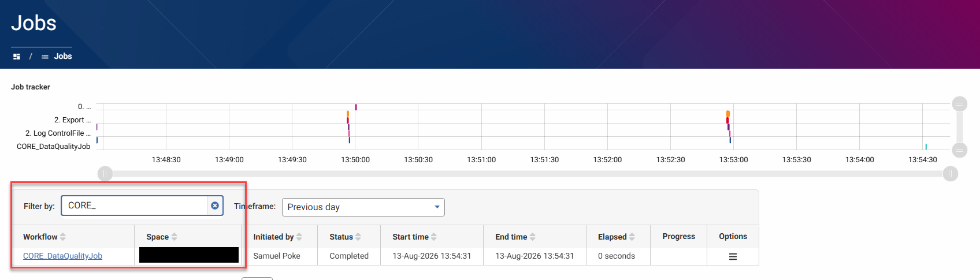Open the CORE_DataQualityJob workflow link
This screenshot has width=980, height=280.
pos(62,256)
